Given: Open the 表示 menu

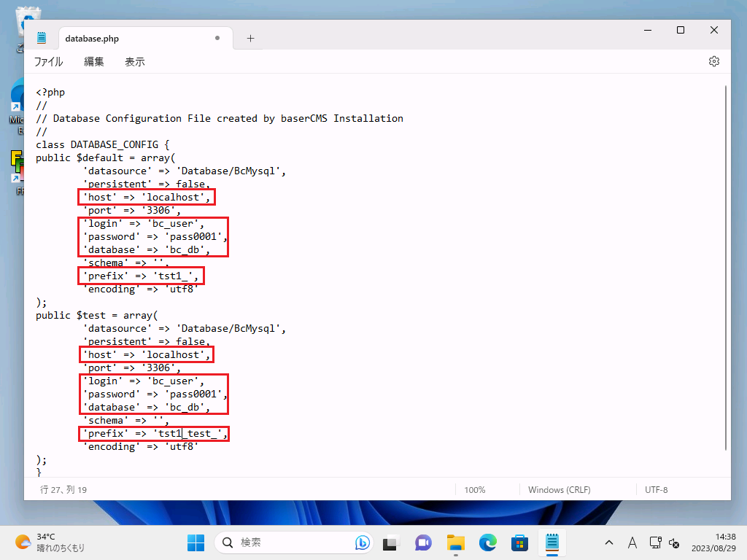Looking at the screenshot, I should coord(135,62).
